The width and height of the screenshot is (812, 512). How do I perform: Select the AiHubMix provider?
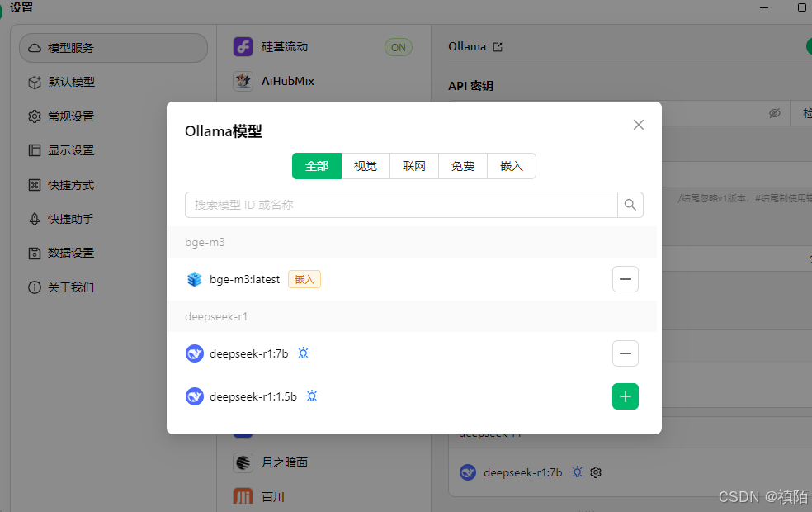(323, 81)
